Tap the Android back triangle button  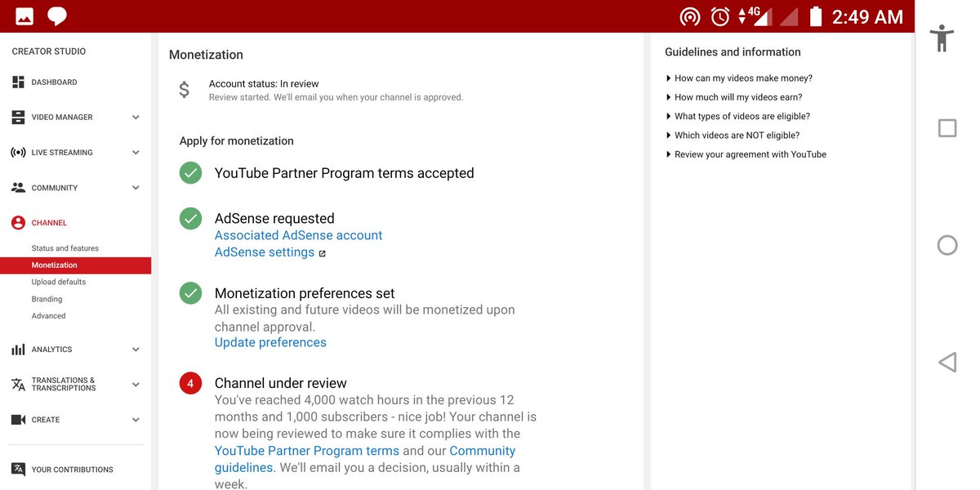coord(947,362)
